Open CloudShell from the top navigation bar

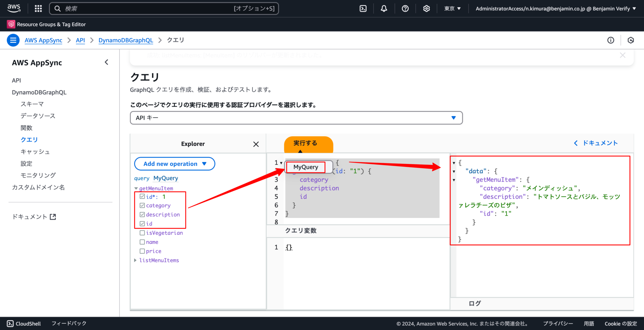363,8
